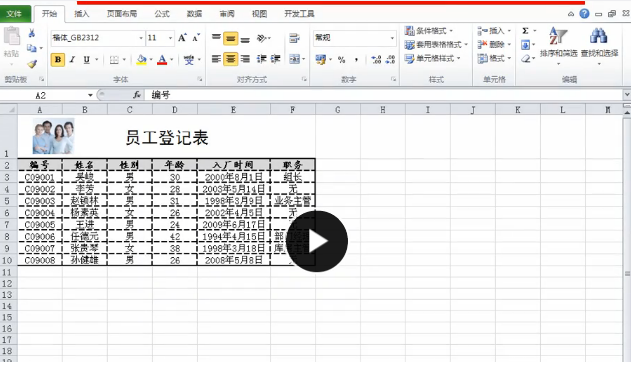Viewport: 631px width, 385px height.
Task: Toggle Underline formatting button
Action: [87, 60]
